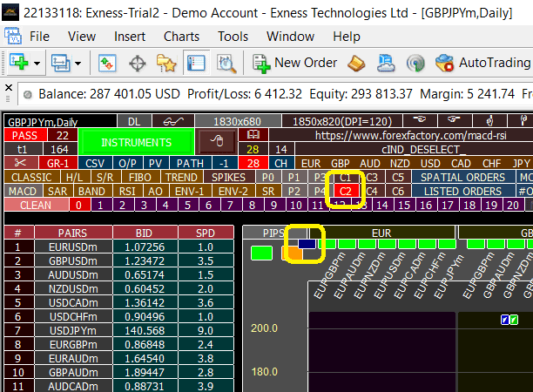Click the hand pointing left icon
This screenshot has height=392, width=533.
[x=420, y=120]
